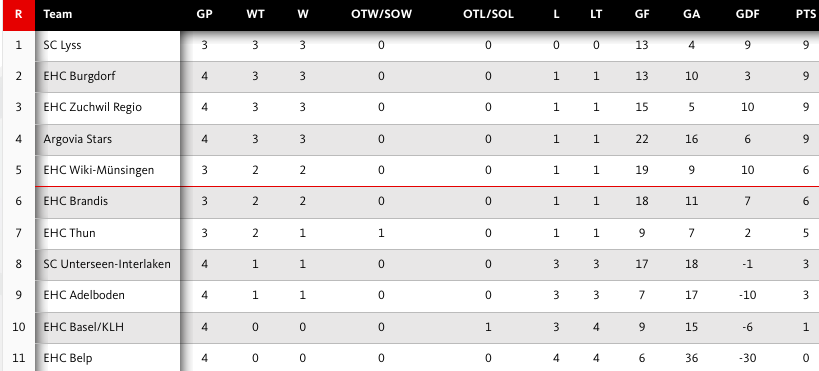Sort by the GF column header
This screenshot has width=819, height=371.
click(642, 15)
